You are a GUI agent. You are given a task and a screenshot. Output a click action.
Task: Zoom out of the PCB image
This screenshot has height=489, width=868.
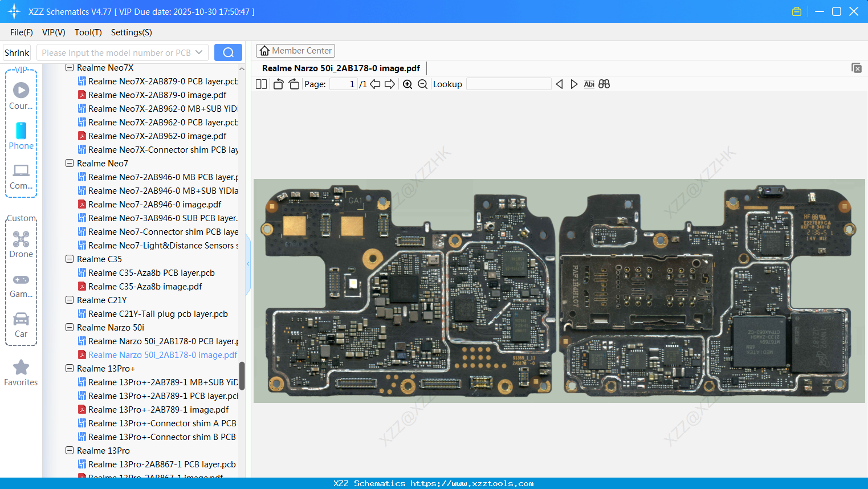pyautogui.click(x=423, y=84)
